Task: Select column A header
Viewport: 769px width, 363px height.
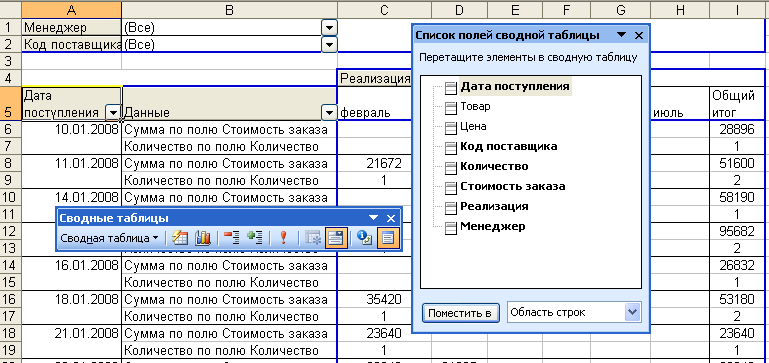Action: pyautogui.click(x=72, y=9)
